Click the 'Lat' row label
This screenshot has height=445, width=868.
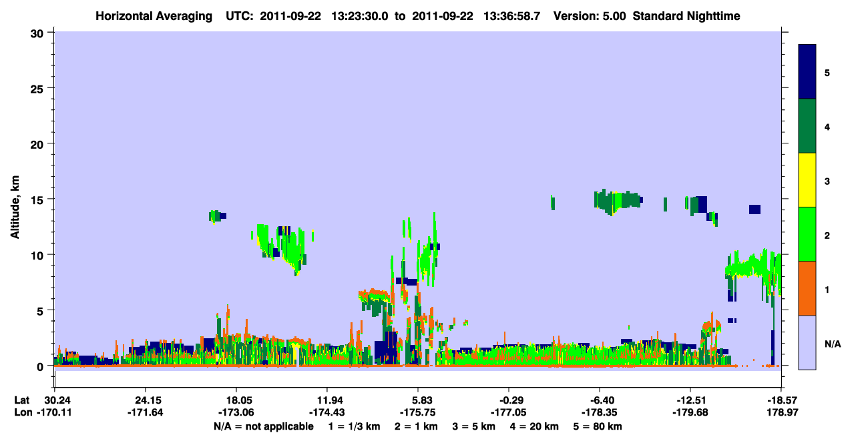point(21,400)
